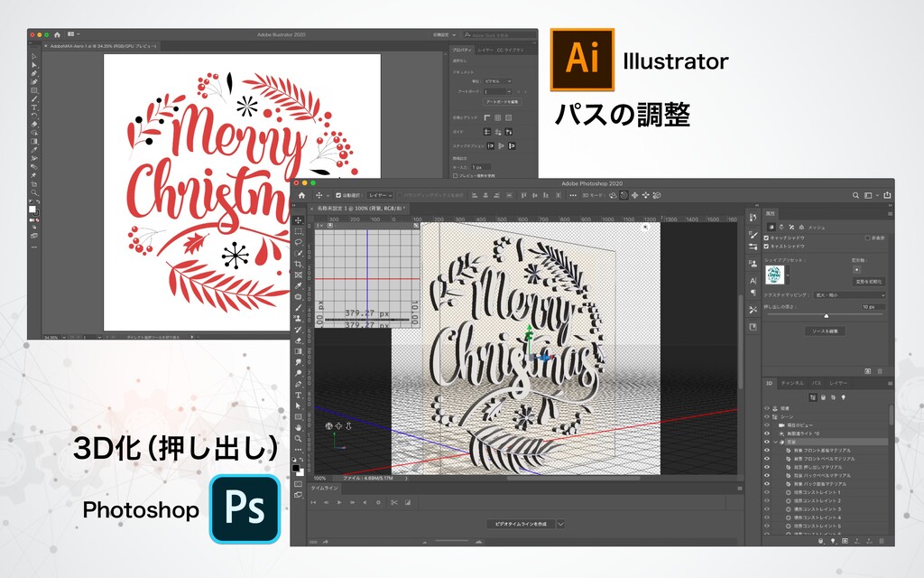Show rulers icon in Illustrator Properties panel
The width and height of the screenshot is (924, 578).
[x=487, y=118]
